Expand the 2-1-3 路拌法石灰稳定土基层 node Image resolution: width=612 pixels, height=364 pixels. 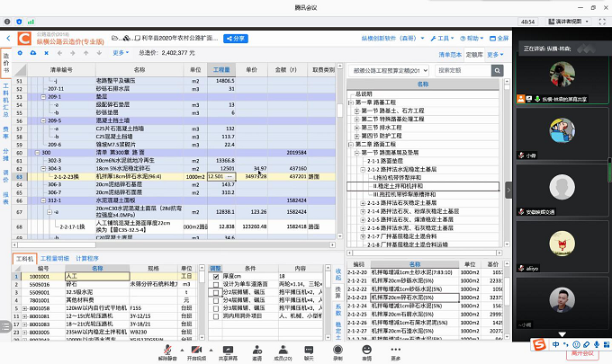pos(363,203)
